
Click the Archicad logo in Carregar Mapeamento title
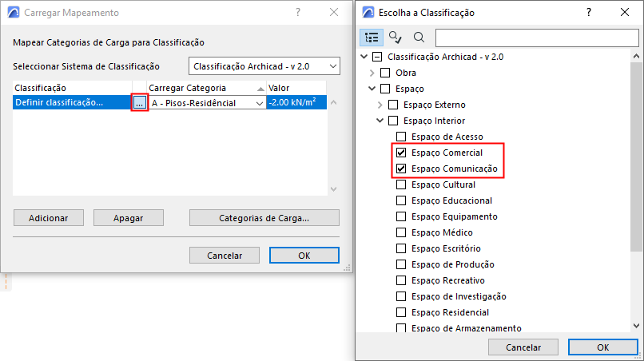[x=14, y=13]
